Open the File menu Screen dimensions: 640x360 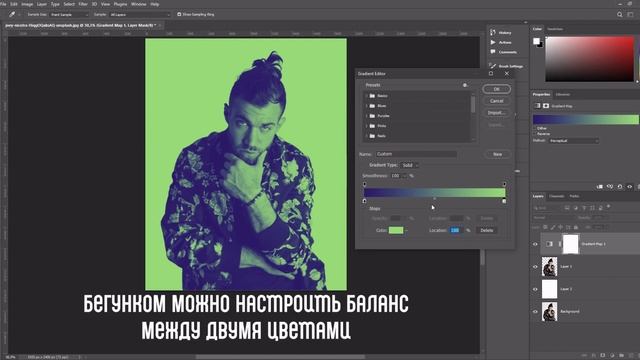click(3, 4)
